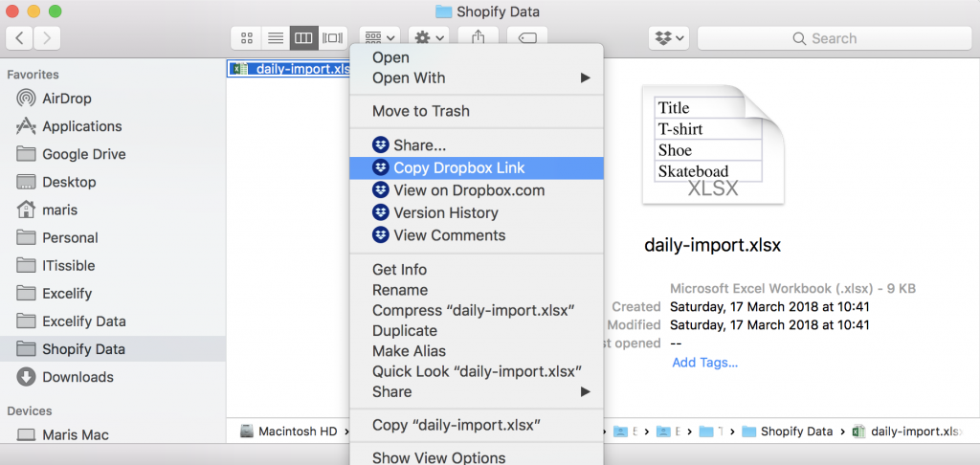The image size is (980, 465).
Task: Click the Search field
Action: click(835, 38)
